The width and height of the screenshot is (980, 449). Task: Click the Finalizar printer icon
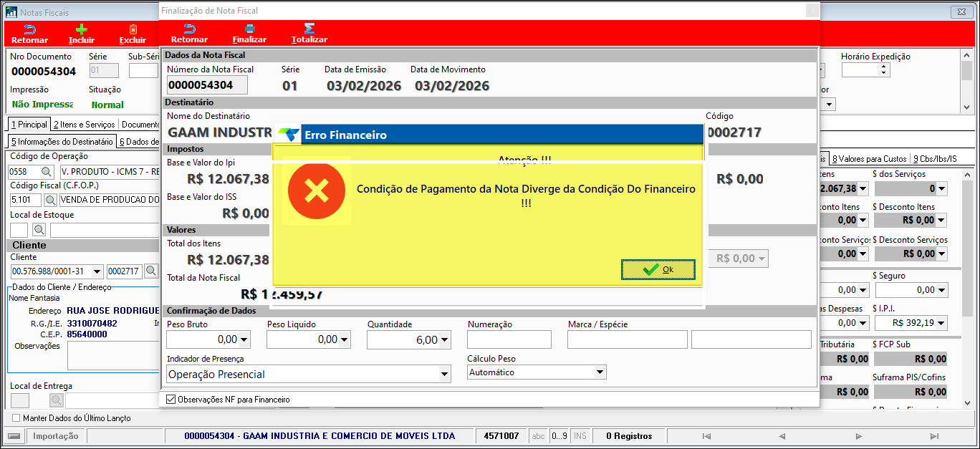[x=249, y=29]
